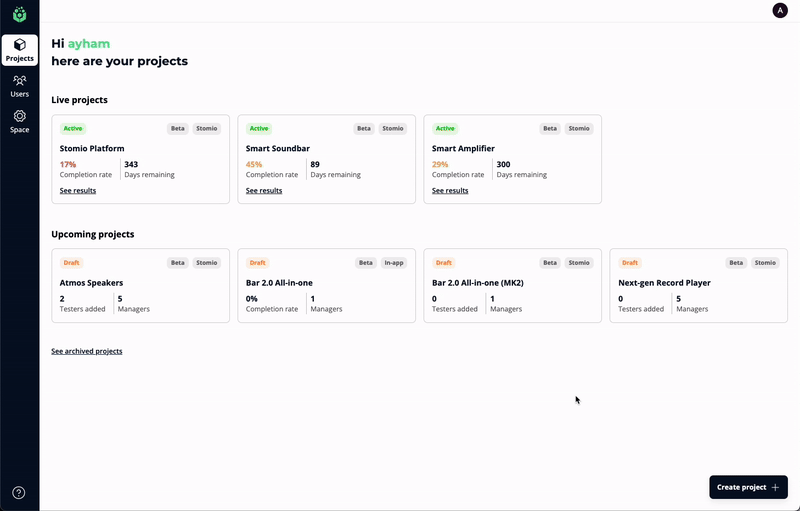
Task: Open the user avatar menu
Action: [780, 10]
